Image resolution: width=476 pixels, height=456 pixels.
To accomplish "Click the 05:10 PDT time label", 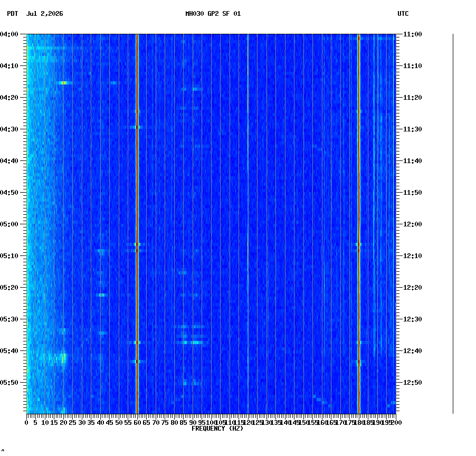I will (9, 256).
